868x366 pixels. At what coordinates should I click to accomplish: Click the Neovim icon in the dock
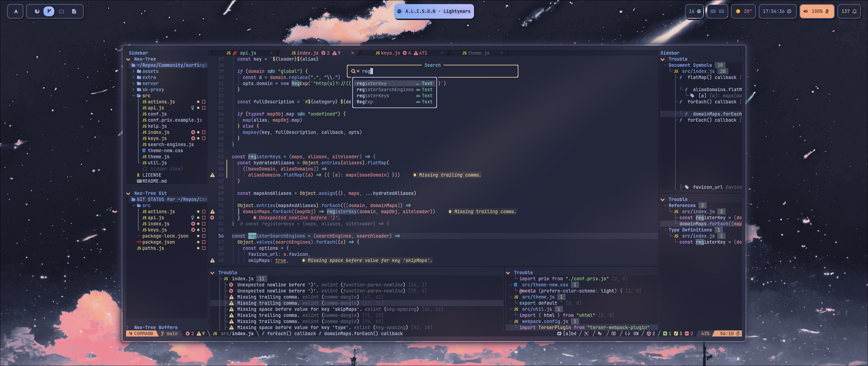[49, 11]
